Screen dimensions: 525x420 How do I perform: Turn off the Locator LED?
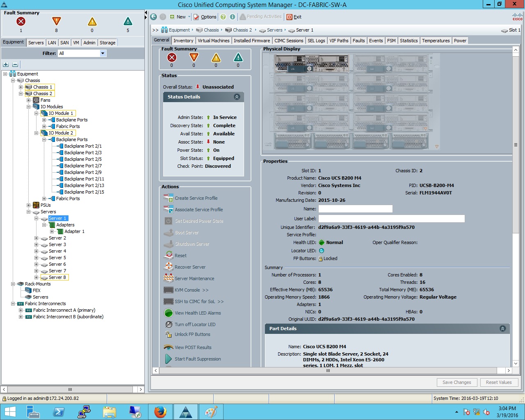click(196, 324)
